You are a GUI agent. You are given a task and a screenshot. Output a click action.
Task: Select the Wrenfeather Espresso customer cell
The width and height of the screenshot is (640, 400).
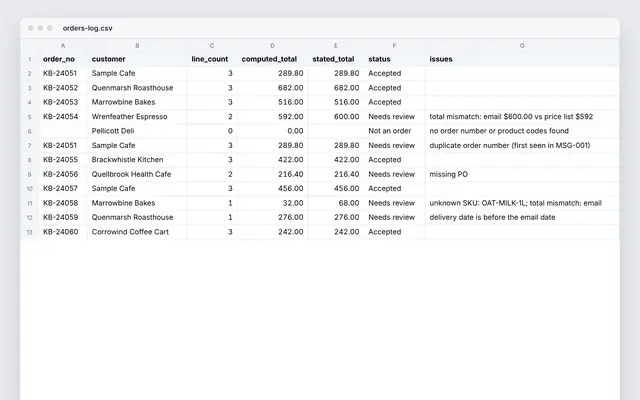click(x=137, y=117)
